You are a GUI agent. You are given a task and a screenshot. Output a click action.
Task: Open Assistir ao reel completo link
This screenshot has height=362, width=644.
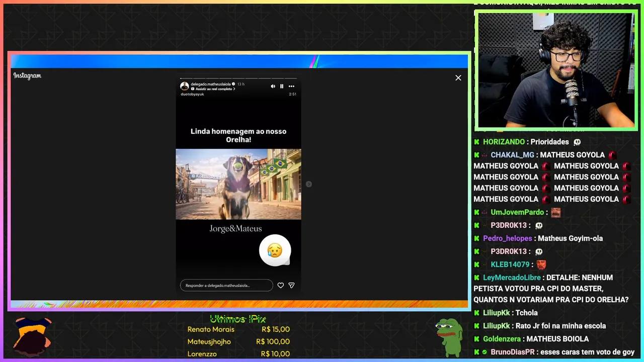[x=213, y=89]
